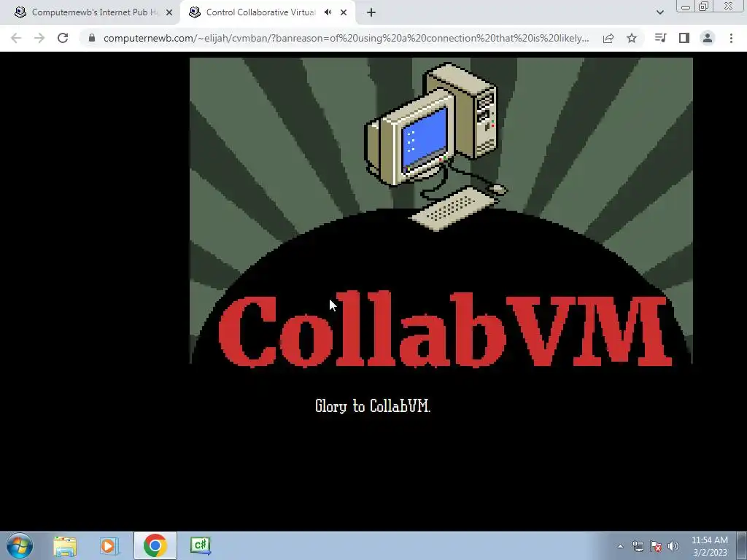Image resolution: width=747 pixels, height=560 pixels.
Task: Click Show desktop button at taskbar edge
Action: pyautogui.click(x=742, y=546)
